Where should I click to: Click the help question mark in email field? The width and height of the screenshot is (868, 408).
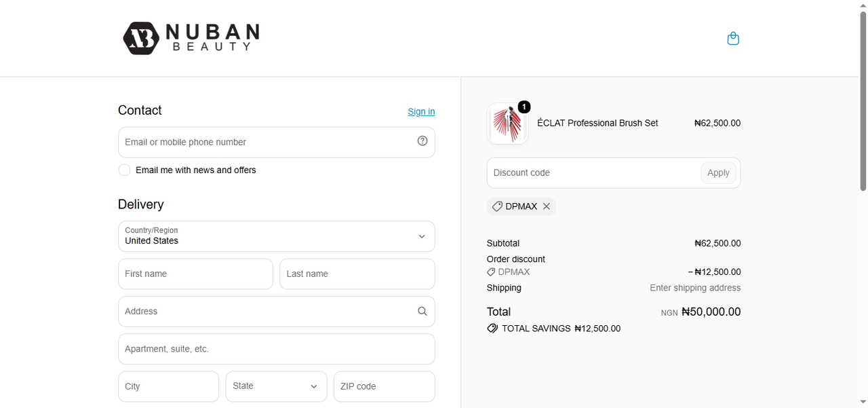422,141
